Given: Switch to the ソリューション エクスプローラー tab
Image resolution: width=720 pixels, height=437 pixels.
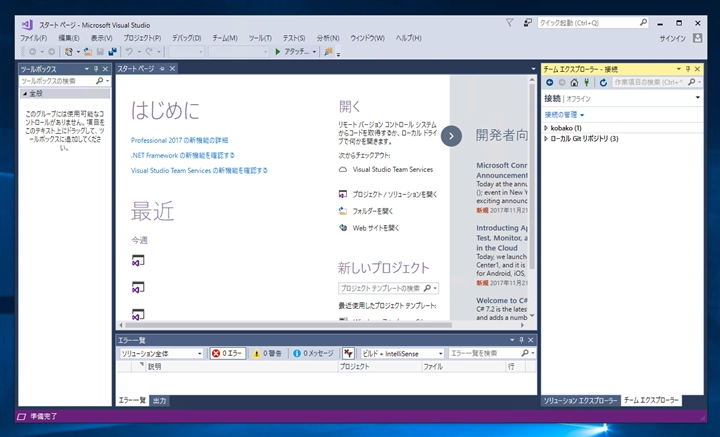Looking at the screenshot, I should coord(580,401).
